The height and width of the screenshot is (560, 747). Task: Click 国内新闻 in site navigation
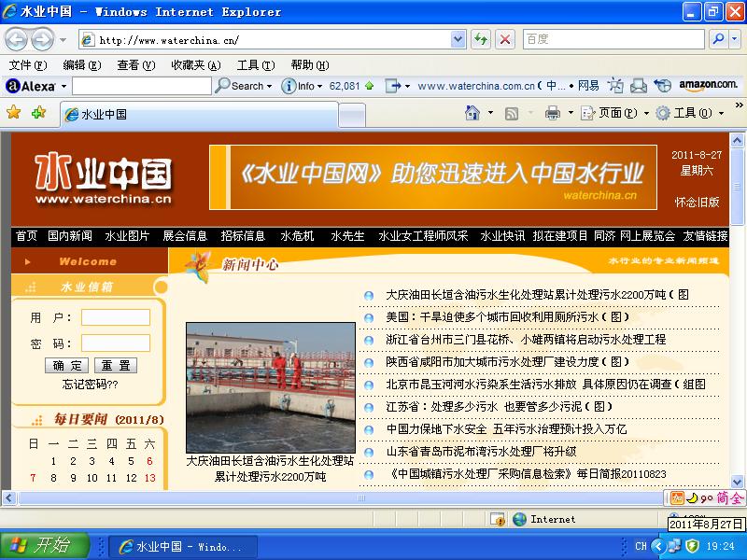[x=70, y=236]
